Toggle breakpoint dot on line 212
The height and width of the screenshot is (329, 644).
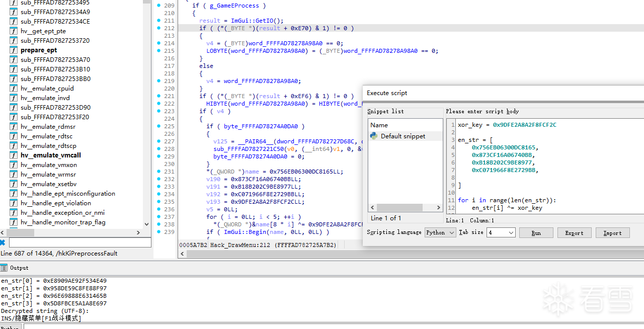click(x=159, y=28)
